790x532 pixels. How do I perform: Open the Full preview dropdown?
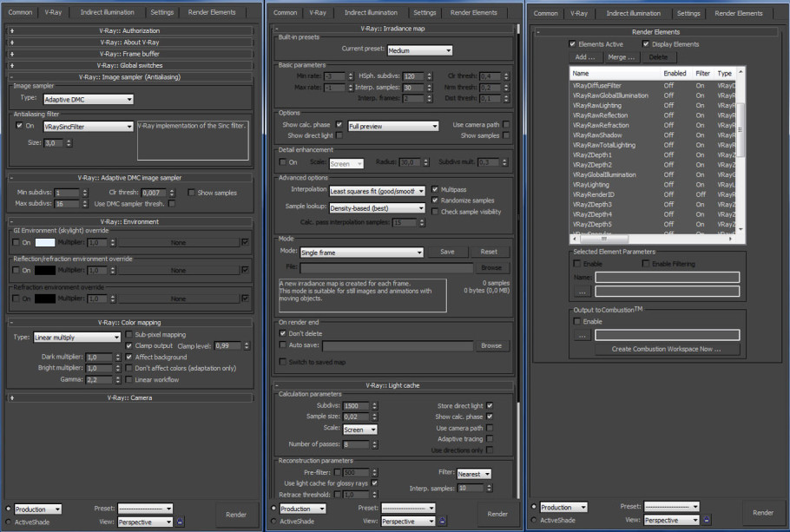point(393,126)
